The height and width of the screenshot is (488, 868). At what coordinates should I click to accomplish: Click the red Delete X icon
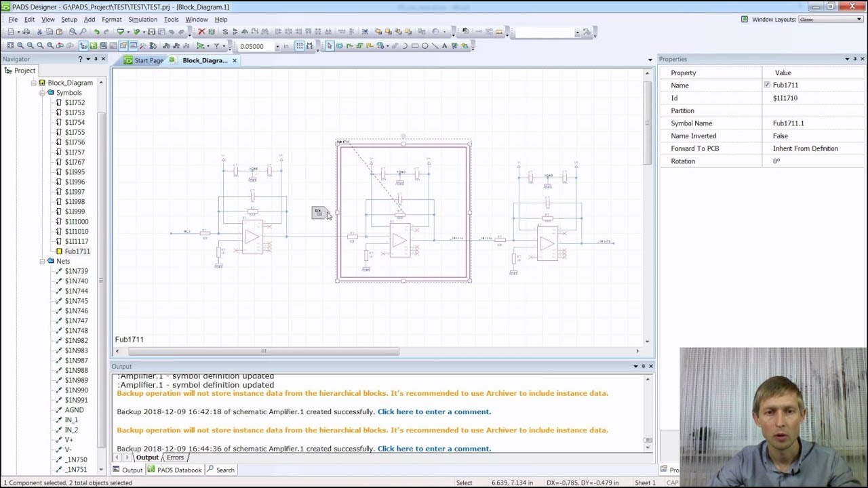201,32
